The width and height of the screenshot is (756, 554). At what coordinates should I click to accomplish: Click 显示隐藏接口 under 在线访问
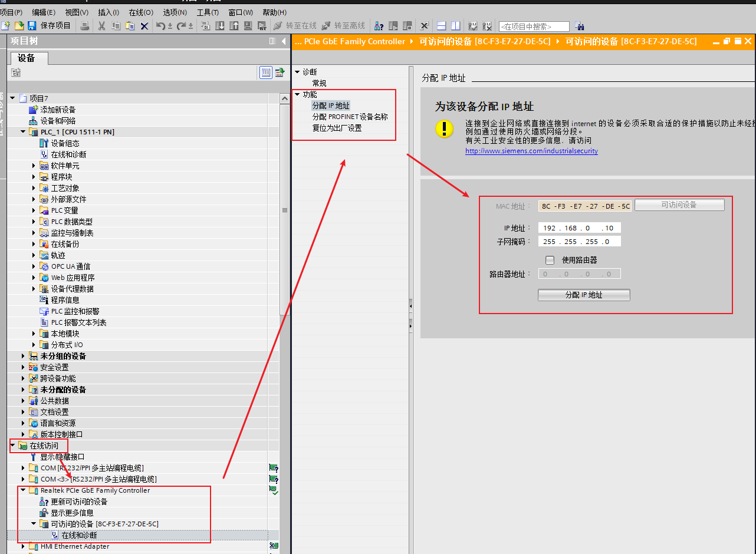63,457
